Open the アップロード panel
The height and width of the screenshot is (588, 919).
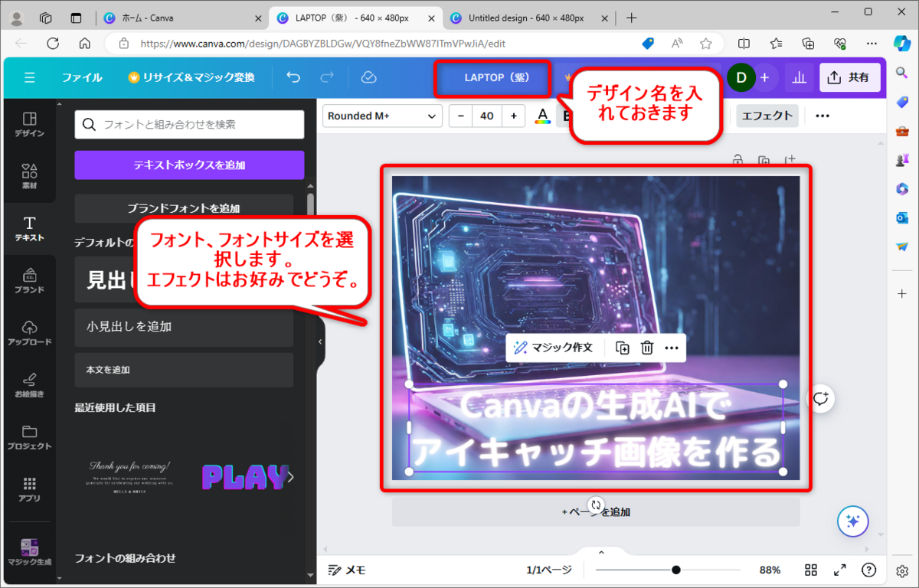coord(29,333)
